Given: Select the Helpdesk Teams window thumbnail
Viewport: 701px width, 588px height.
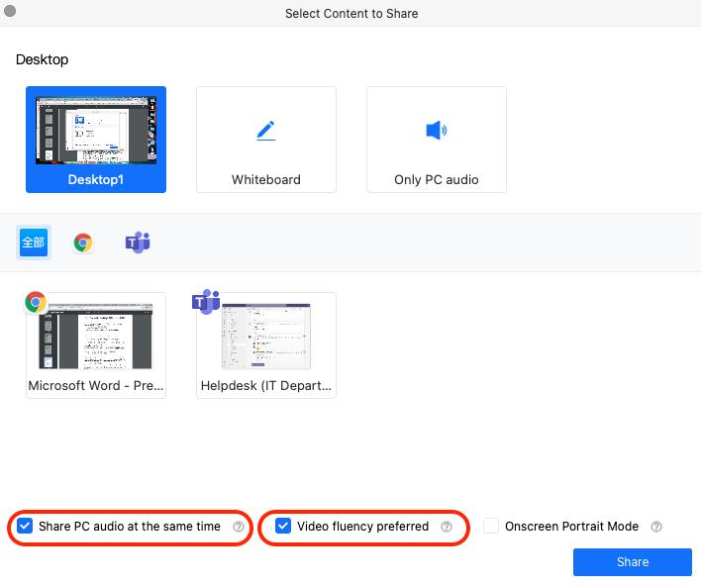Looking at the screenshot, I should click(x=266, y=337).
